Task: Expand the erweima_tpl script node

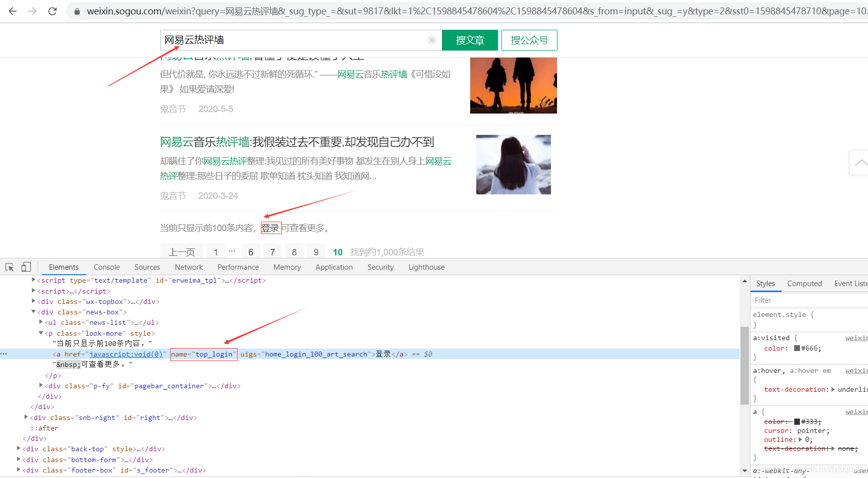Action: (33, 280)
